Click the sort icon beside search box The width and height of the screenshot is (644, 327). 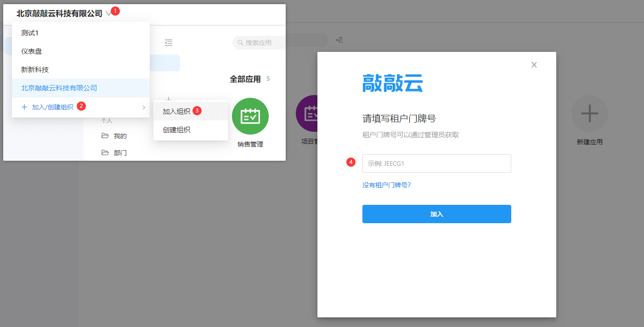click(339, 40)
